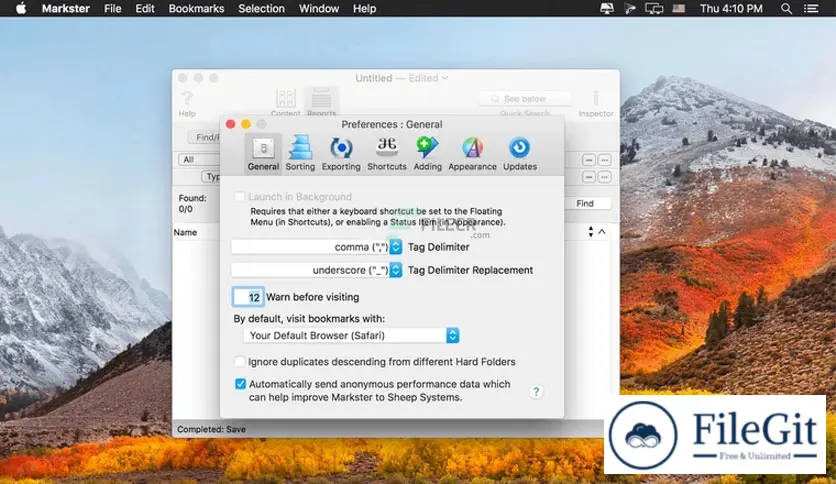Open the Apple menu
836x484 pixels.
click(21, 9)
